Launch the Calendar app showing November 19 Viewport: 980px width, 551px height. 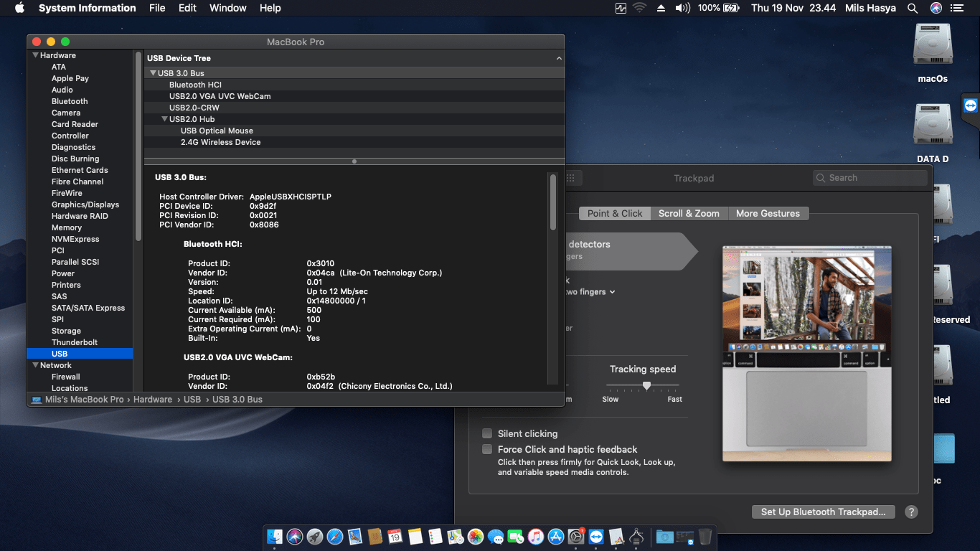[x=395, y=537]
